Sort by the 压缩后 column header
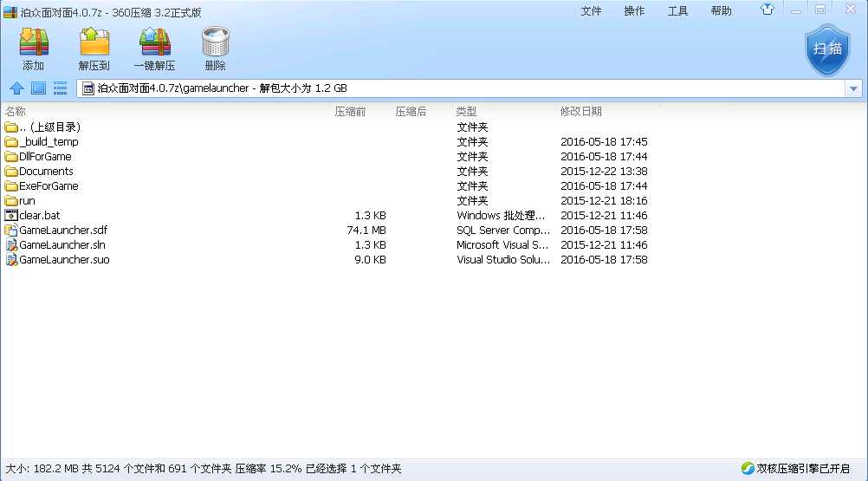The height and width of the screenshot is (481, 868). click(411, 112)
